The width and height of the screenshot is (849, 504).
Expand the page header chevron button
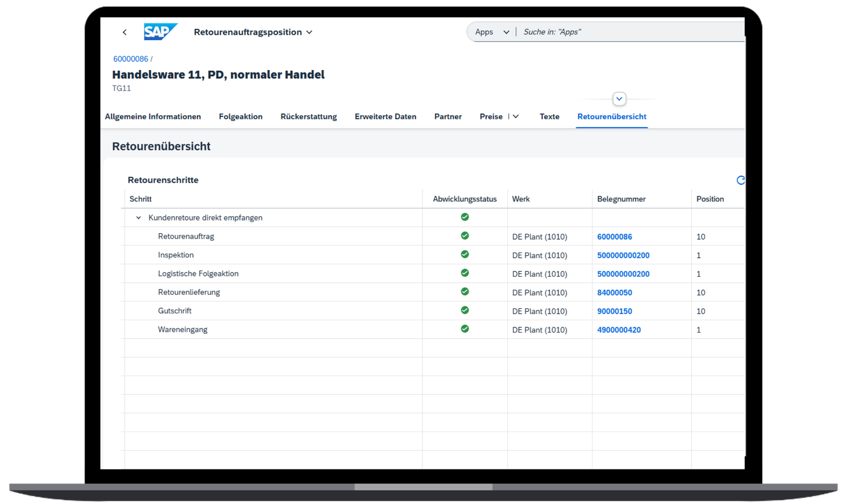click(619, 99)
